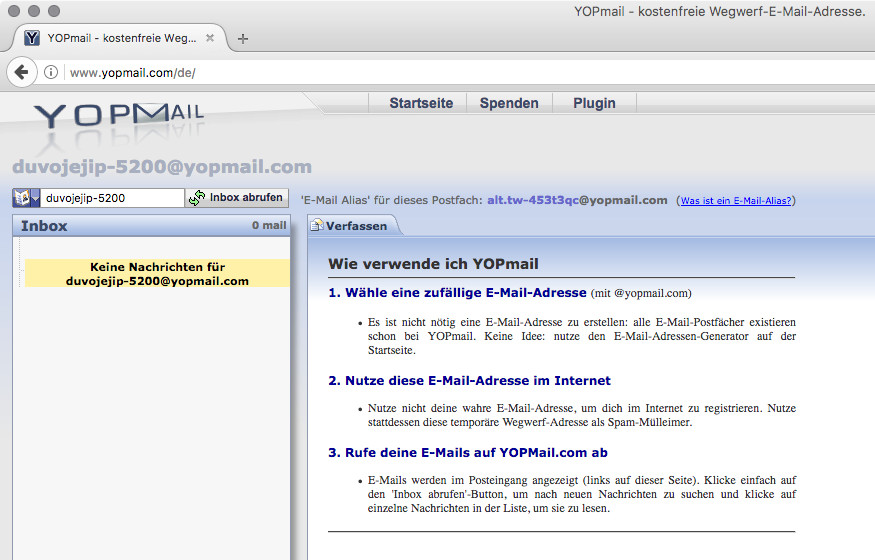Screen dimensions: 875x560
Task: Close the YOPmail browser tab
Action: [210, 38]
